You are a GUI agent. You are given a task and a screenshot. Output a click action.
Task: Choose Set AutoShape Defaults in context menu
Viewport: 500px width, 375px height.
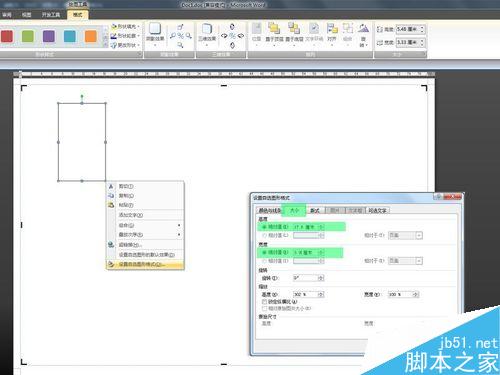click(x=145, y=255)
